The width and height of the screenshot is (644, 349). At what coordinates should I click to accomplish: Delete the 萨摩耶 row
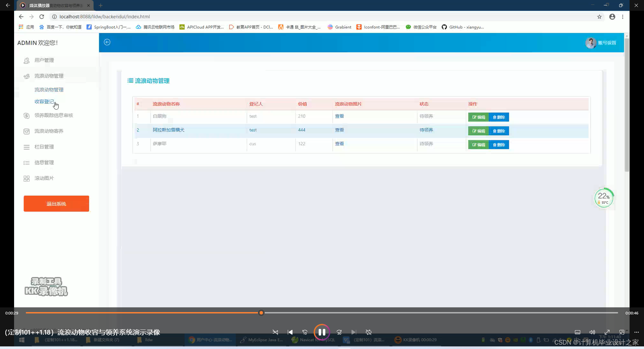[x=499, y=145]
